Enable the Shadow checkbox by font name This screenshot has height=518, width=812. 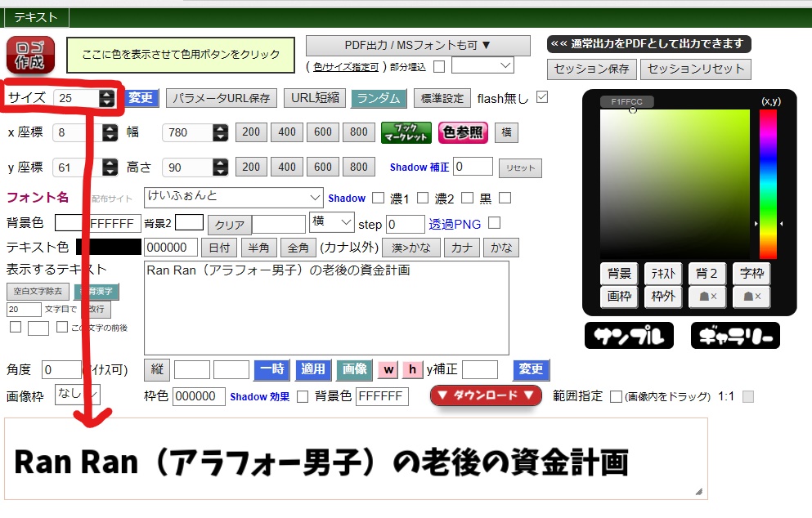(x=379, y=198)
